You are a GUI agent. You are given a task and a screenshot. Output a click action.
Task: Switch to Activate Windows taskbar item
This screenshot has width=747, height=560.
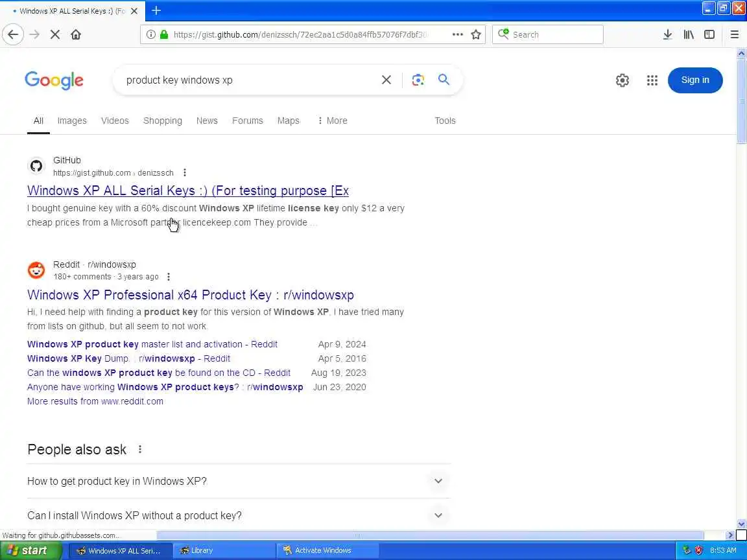tap(327, 550)
